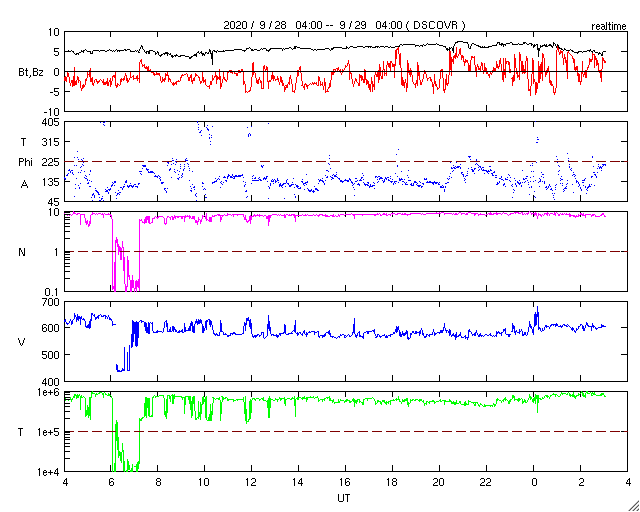640x512 pixels.
Task: Click the "1e+5" temperature tick label
Action: (49, 432)
